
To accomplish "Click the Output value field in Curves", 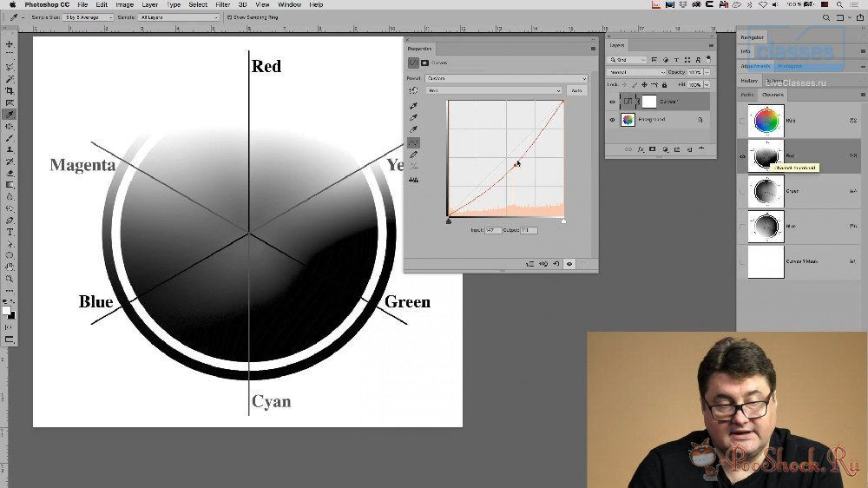I will (x=529, y=230).
